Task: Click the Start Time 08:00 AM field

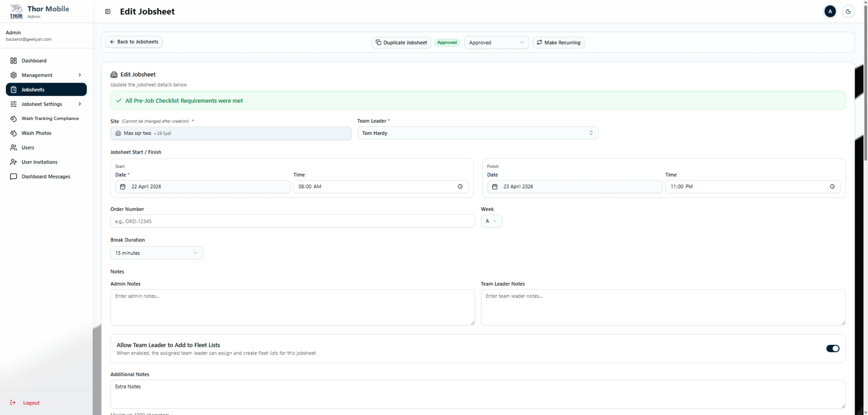Action: click(381, 187)
